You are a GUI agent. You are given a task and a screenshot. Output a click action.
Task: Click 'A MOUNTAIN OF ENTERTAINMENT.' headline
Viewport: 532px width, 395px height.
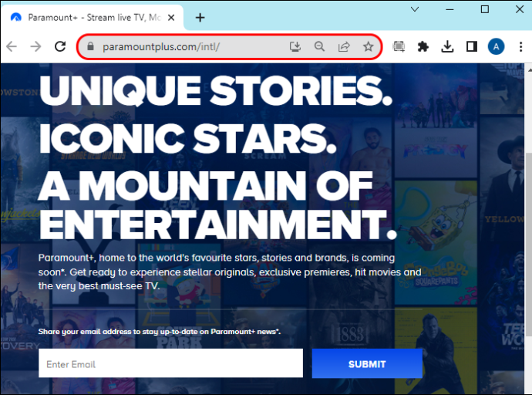217,204
